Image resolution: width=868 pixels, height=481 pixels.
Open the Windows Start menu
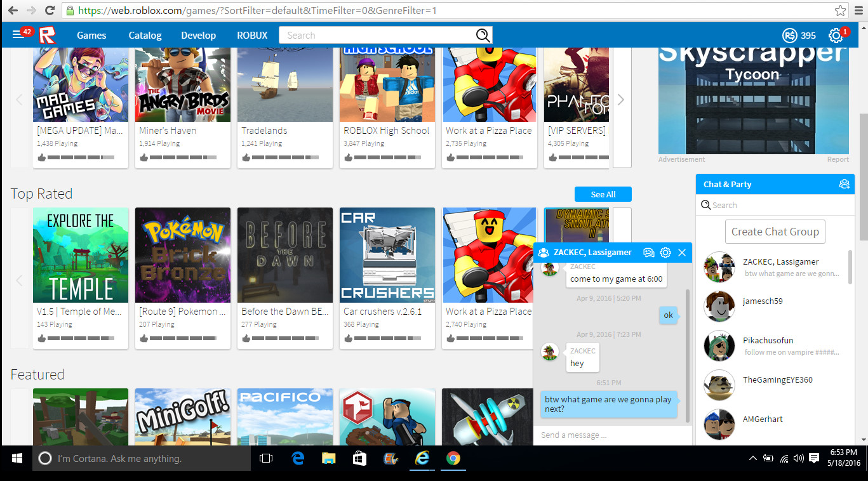click(17, 458)
